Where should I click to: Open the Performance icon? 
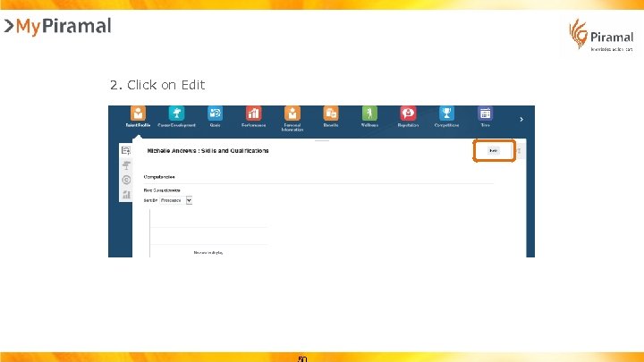click(x=253, y=113)
